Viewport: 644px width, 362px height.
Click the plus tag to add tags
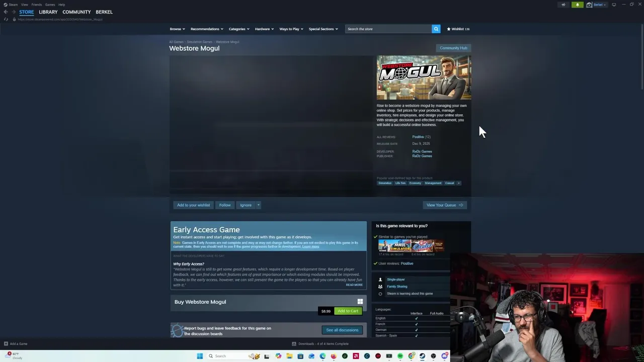coord(458,183)
